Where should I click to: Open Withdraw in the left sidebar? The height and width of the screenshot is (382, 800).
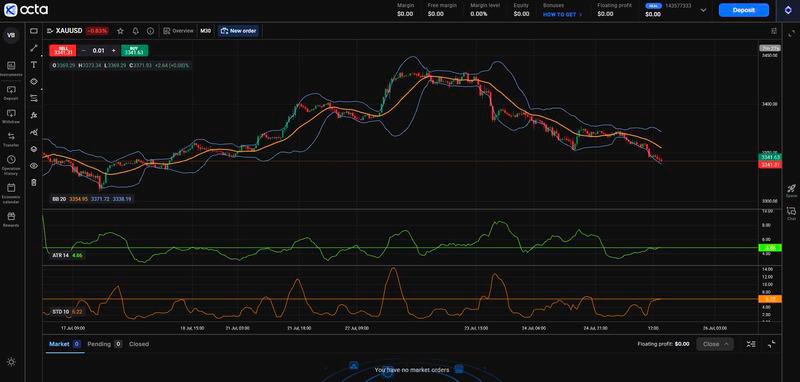click(x=11, y=116)
